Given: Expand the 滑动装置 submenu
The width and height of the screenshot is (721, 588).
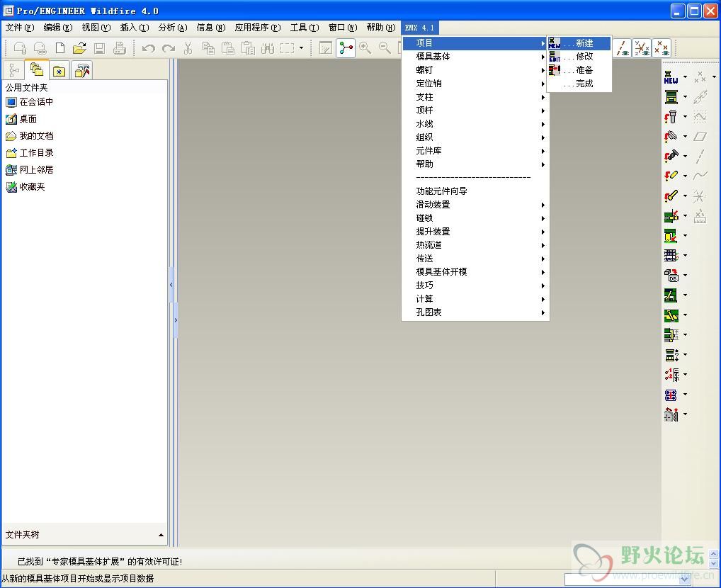Looking at the screenshot, I should click(475, 204).
